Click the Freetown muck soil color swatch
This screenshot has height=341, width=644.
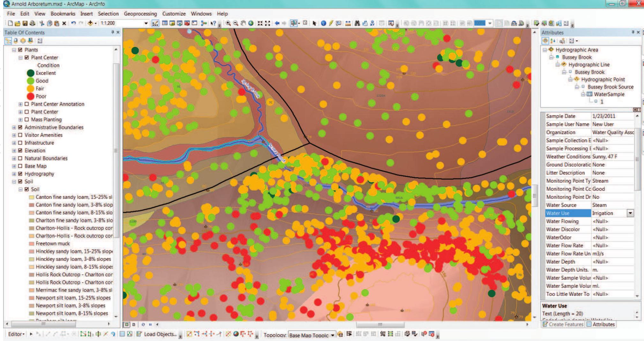coord(32,244)
